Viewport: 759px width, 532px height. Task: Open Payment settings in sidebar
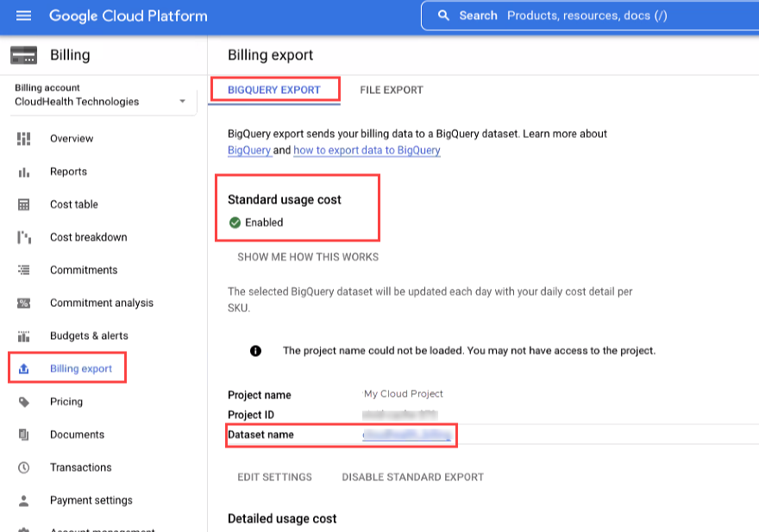[x=91, y=500]
